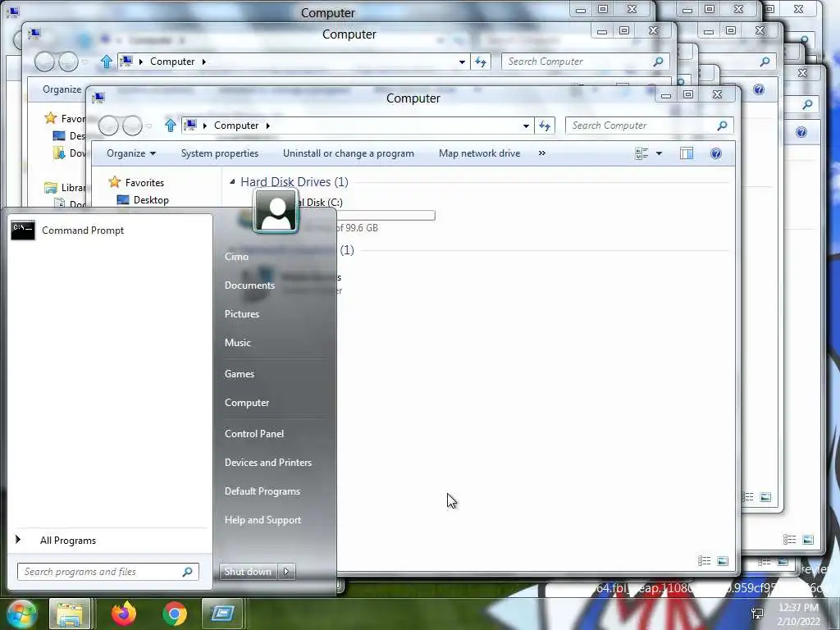Open File Explorer from the taskbar

pos(70,614)
